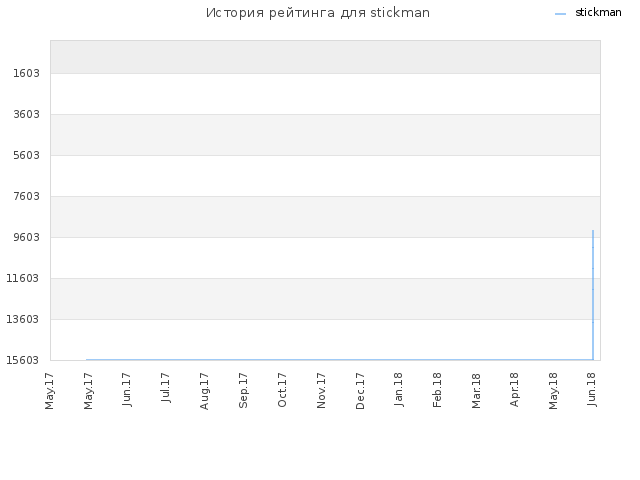Click the Jun.18 x-axis label
640x480 pixels.
pyautogui.click(x=592, y=389)
